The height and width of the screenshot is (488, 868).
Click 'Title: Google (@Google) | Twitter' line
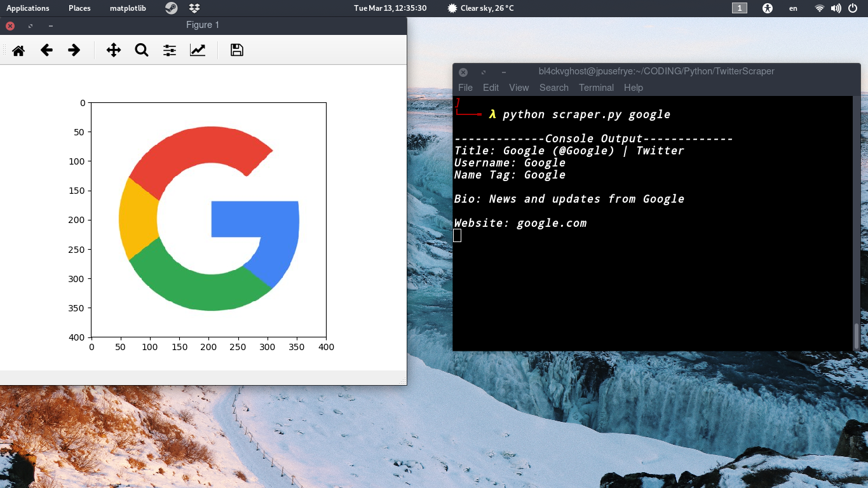569,151
